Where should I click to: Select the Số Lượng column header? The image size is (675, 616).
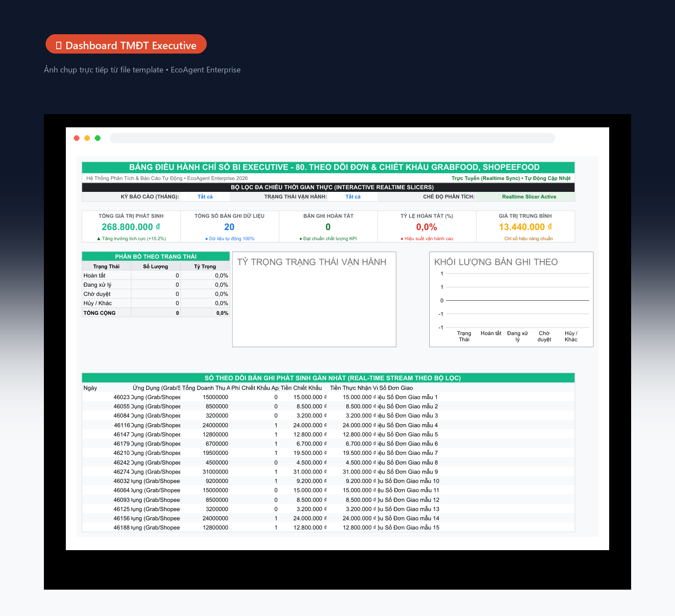point(155,267)
